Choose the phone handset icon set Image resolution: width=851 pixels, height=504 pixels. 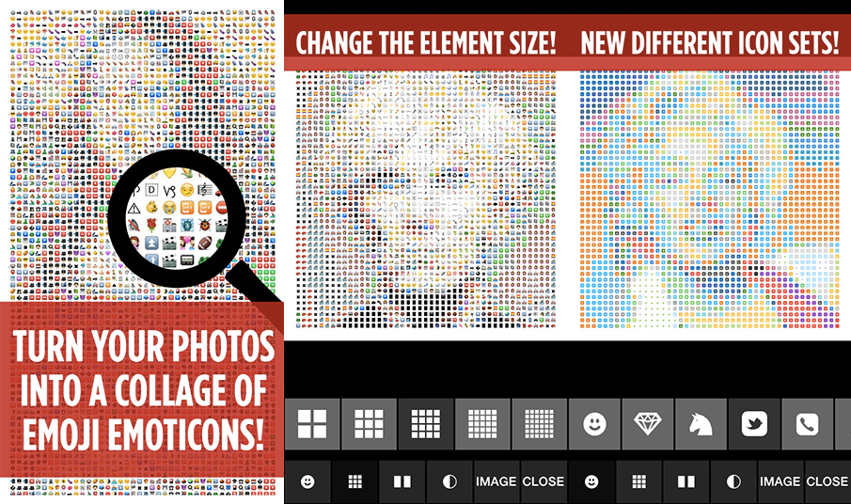point(807,424)
